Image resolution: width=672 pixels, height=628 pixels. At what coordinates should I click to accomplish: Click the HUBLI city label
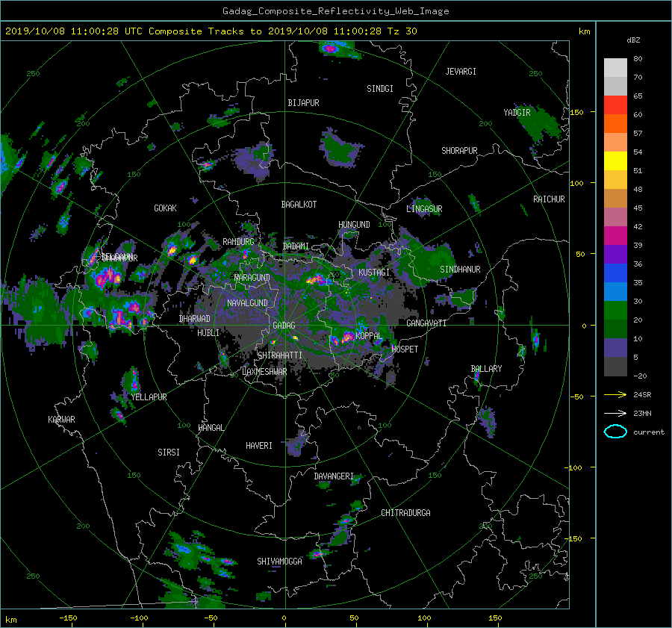pos(208,332)
